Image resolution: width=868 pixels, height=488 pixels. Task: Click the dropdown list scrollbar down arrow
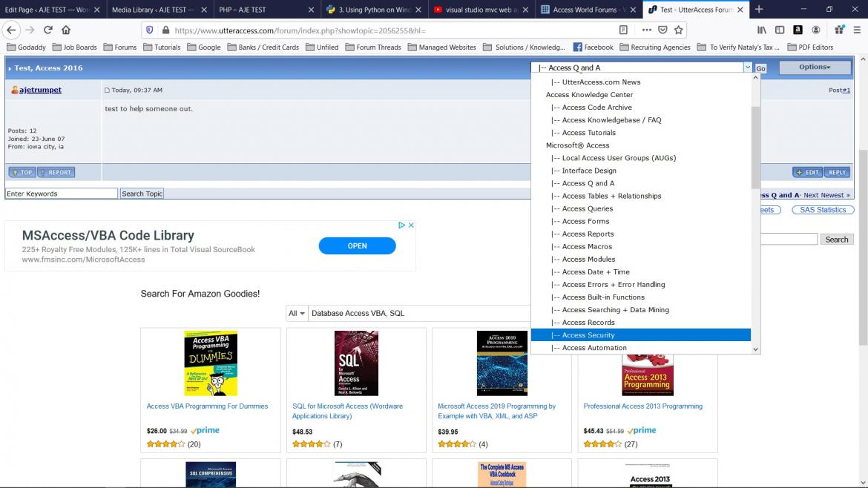(755, 349)
